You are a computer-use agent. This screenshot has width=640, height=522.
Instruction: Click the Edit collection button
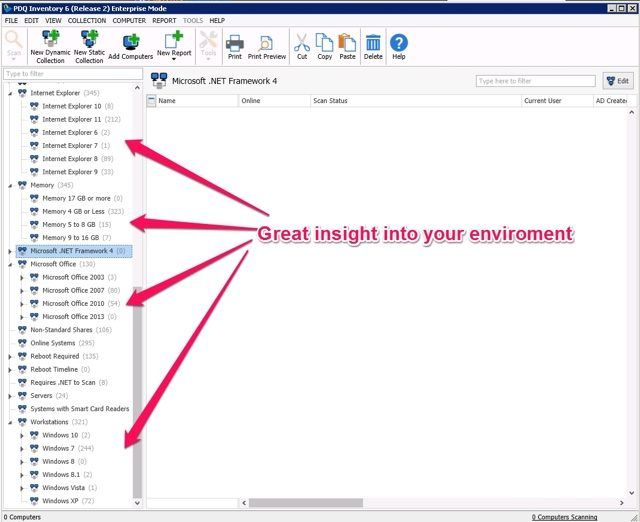coord(618,81)
